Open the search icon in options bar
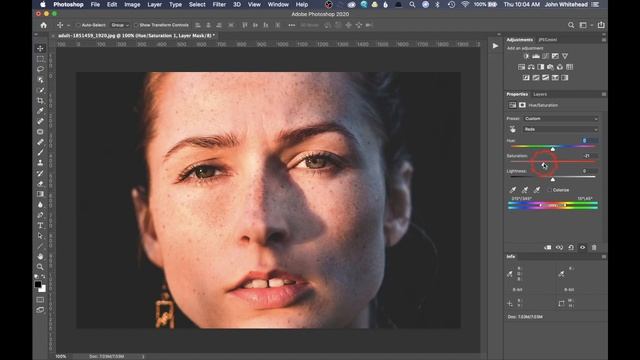Viewport: 640px width, 360px height. 571,25
